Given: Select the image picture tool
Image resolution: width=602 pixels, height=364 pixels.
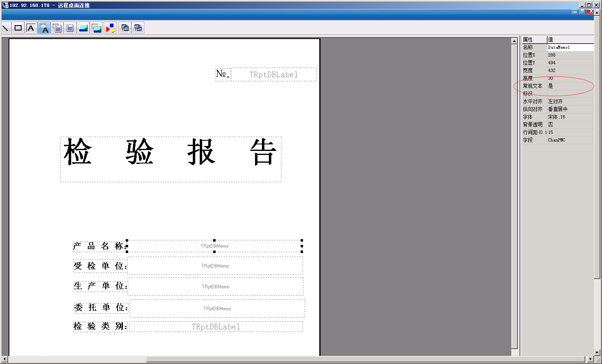Looking at the screenshot, I should (83, 28).
